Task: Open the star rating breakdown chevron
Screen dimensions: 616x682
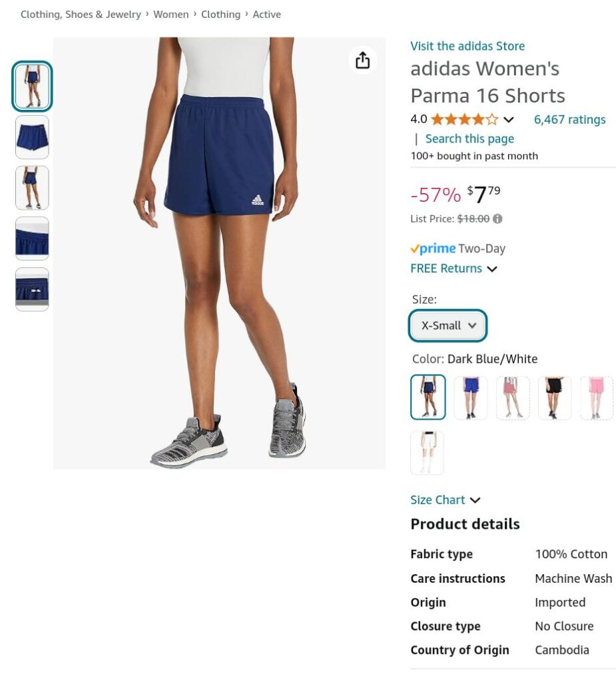Action: (508, 120)
